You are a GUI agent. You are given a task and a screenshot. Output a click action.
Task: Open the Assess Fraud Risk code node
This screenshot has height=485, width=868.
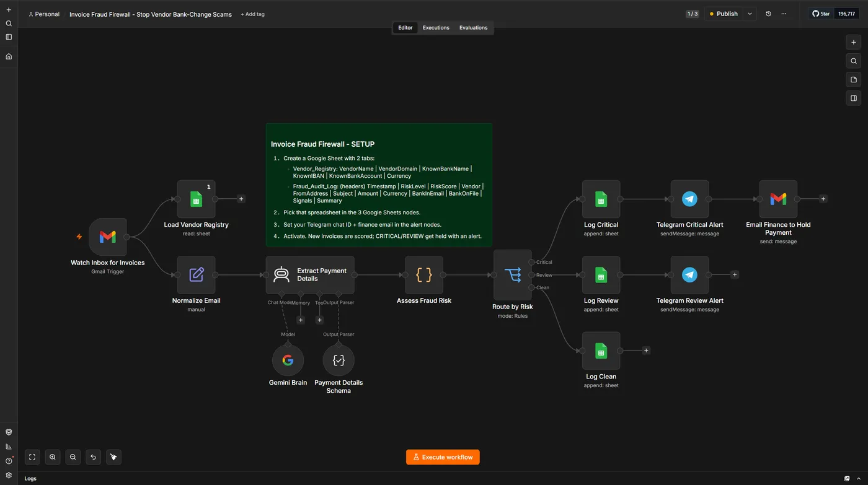pos(424,274)
